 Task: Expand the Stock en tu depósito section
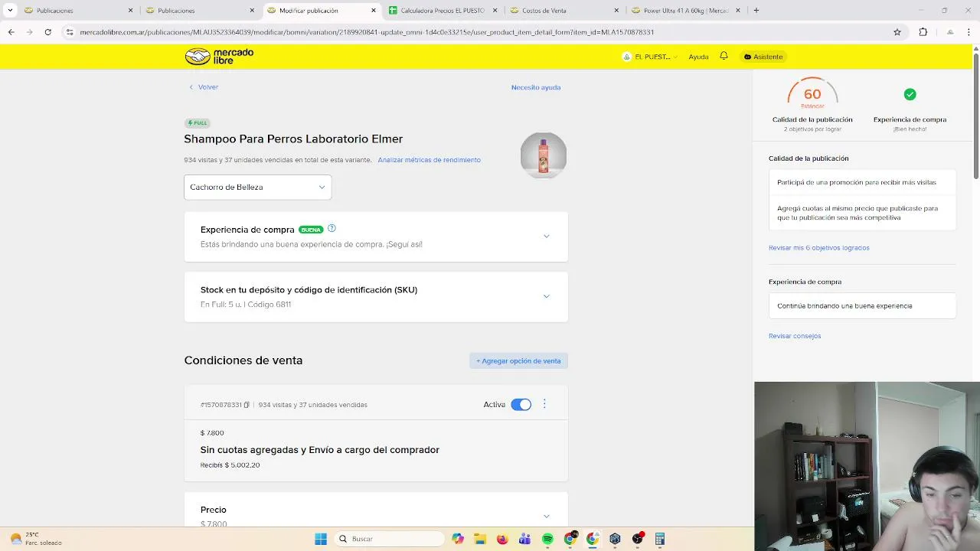546,296
